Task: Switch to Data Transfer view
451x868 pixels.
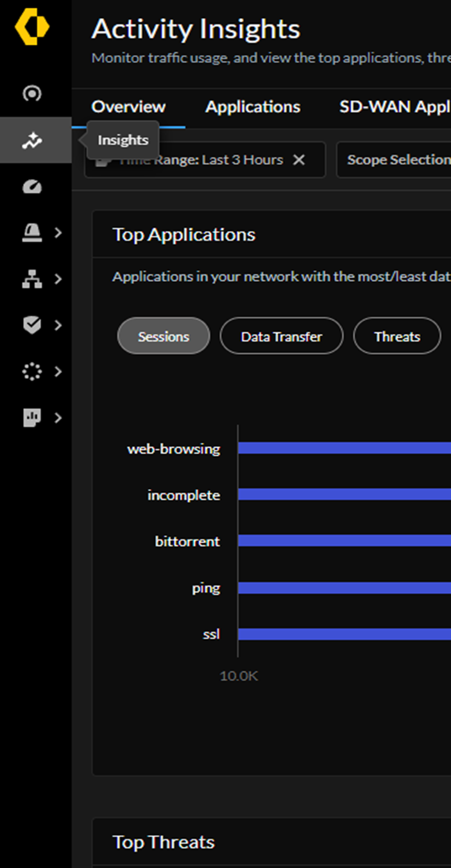Action: pyautogui.click(x=281, y=335)
